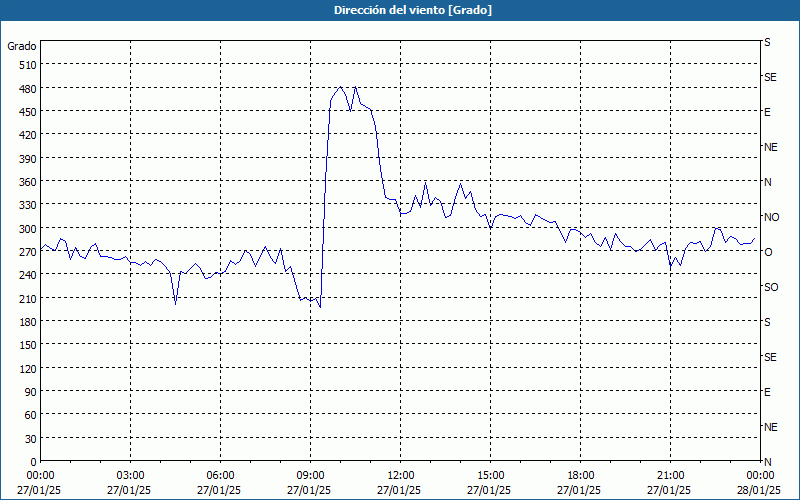Select the 240 tick label on the left axis
Screen dimensions: 800x500
(x=28, y=274)
